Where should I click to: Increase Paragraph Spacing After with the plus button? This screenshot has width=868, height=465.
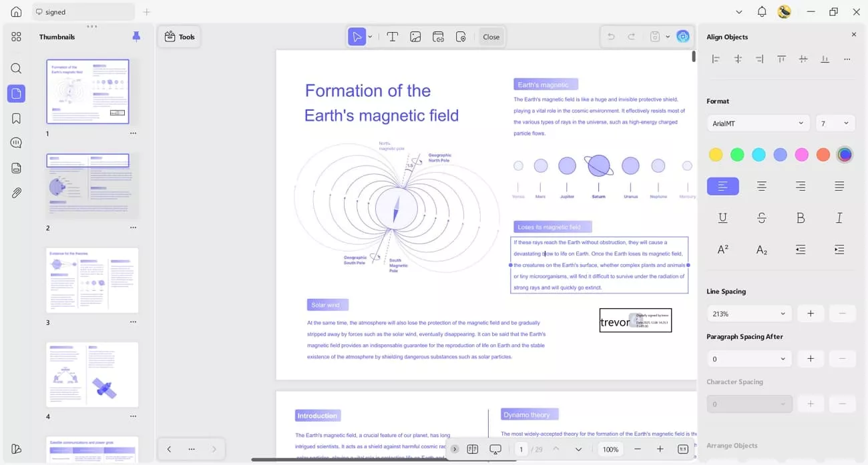click(811, 358)
